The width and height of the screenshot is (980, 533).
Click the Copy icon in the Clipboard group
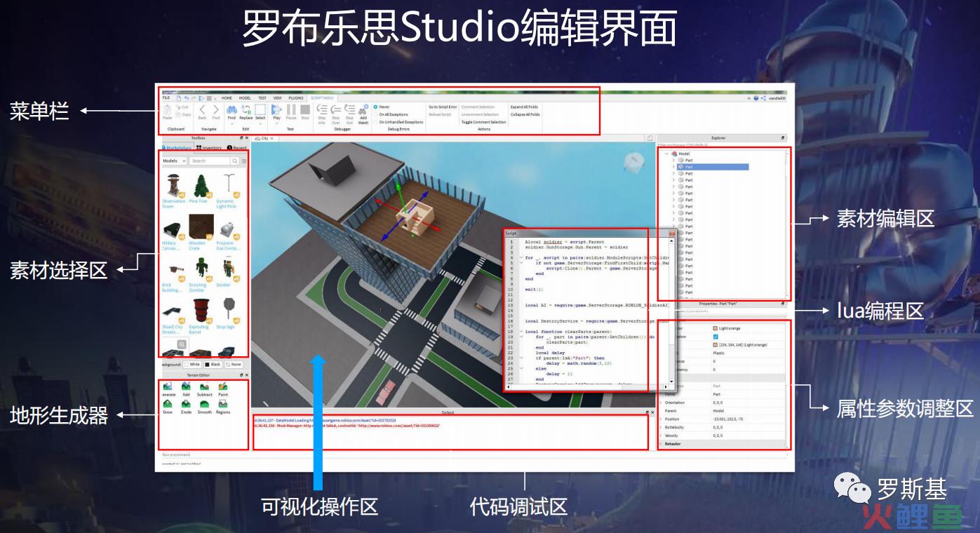[178, 114]
